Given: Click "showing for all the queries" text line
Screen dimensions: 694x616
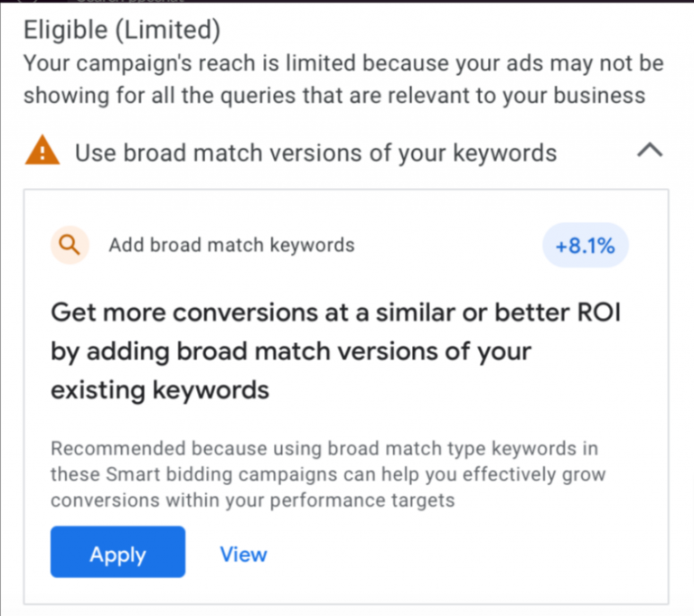Looking at the screenshot, I should 334,95.
